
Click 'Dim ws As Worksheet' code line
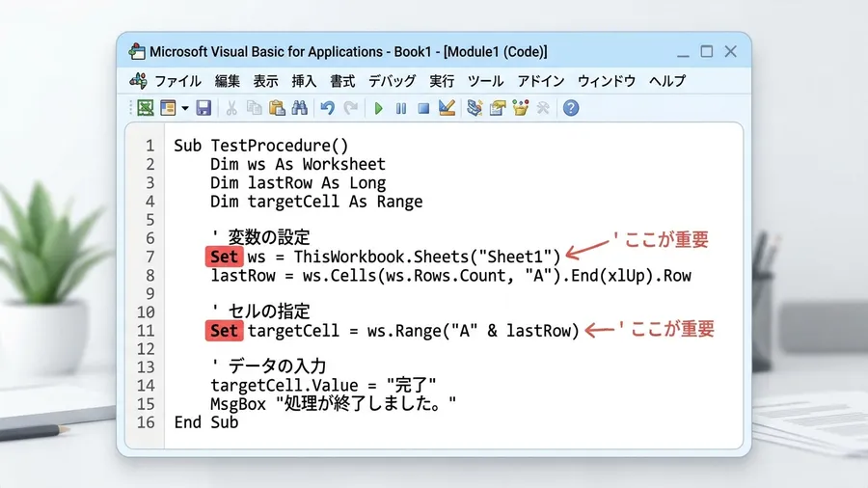298,164
